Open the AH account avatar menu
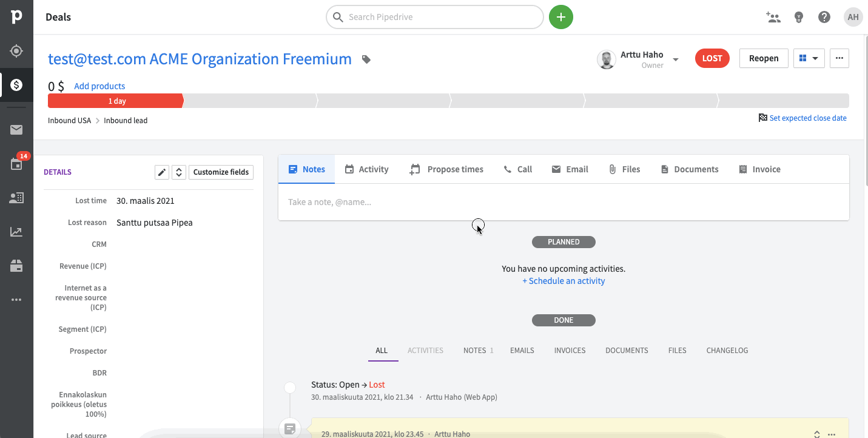 pyautogui.click(x=853, y=17)
